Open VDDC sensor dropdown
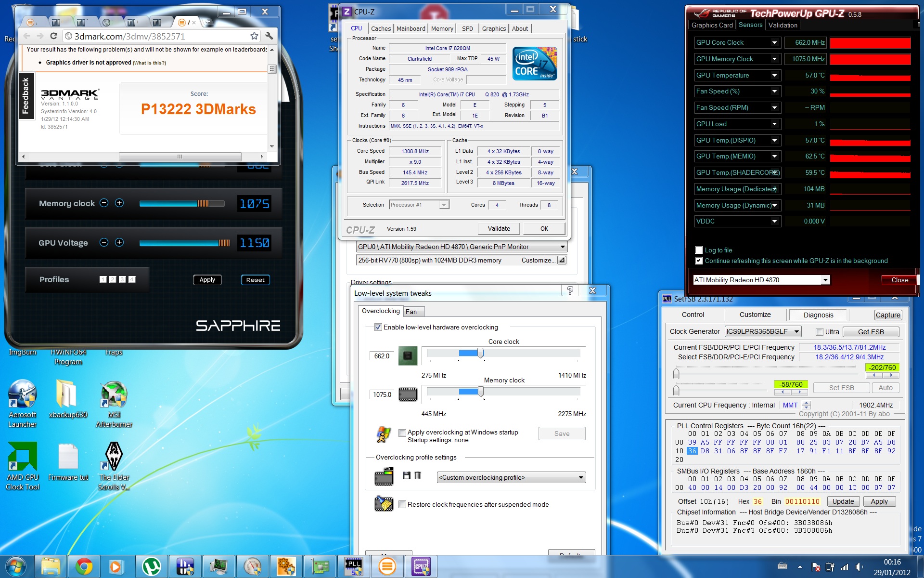 click(774, 221)
